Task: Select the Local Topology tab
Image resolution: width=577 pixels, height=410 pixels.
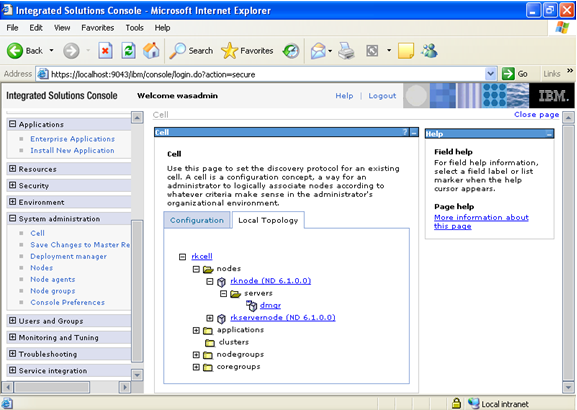Action: pyautogui.click(x=268, y=220)
